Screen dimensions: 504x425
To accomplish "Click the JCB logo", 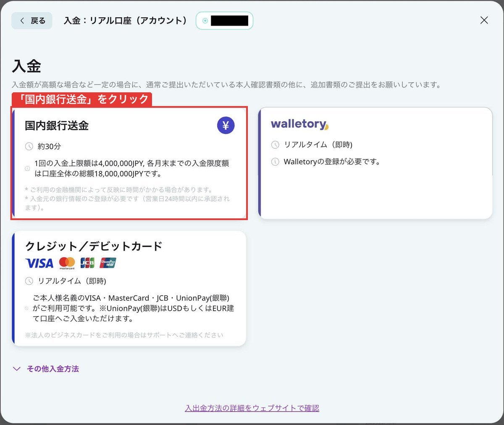I will click(87, 263).
